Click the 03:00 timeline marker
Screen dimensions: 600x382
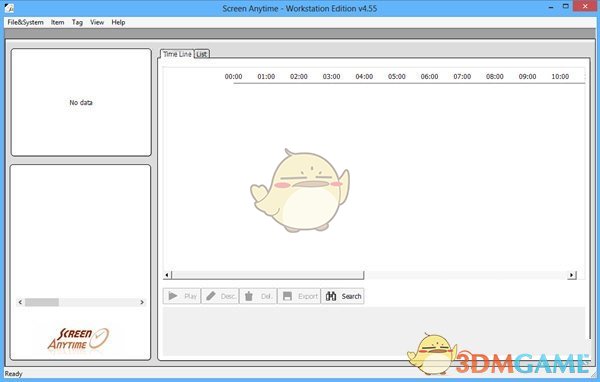(331, 77)
